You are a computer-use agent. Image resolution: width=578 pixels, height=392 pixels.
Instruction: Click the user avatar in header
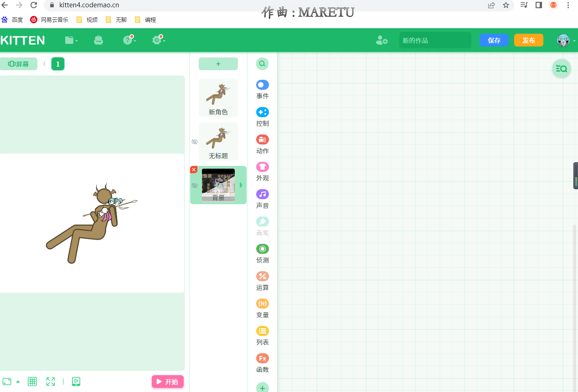(563, 40)
